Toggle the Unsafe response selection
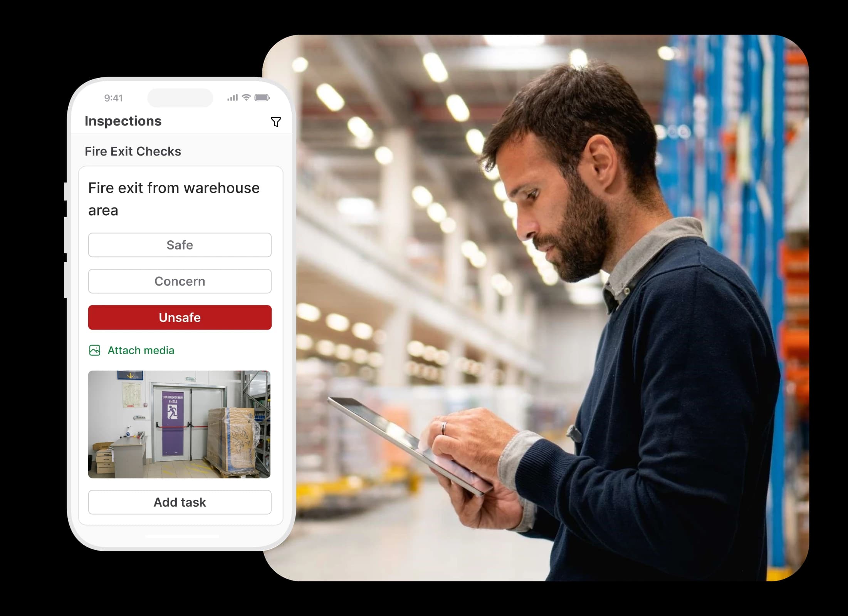848x616 pixels. tap(180, 318)
